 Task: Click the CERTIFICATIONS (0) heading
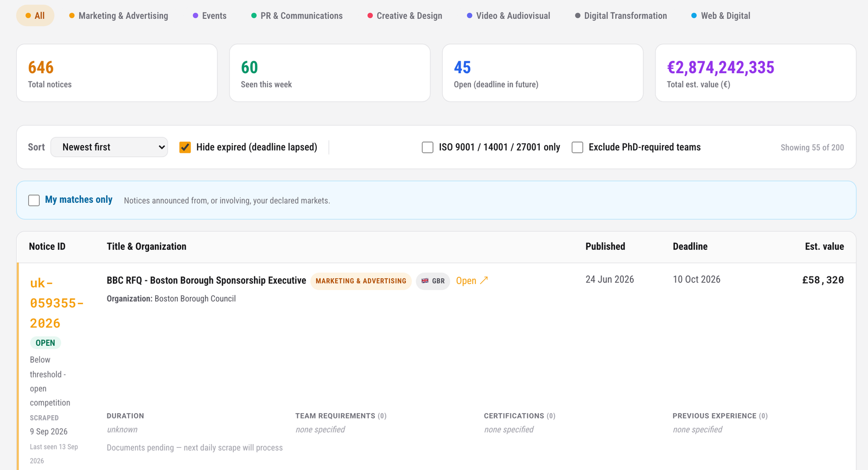(520, 416)
